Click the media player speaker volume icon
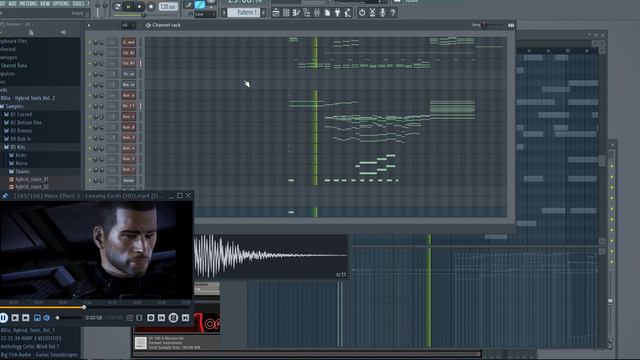640x360 pixels. click(47, 318)
